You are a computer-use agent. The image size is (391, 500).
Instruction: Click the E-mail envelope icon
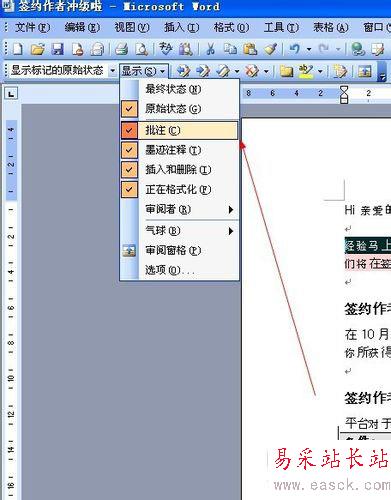(98, 49)
